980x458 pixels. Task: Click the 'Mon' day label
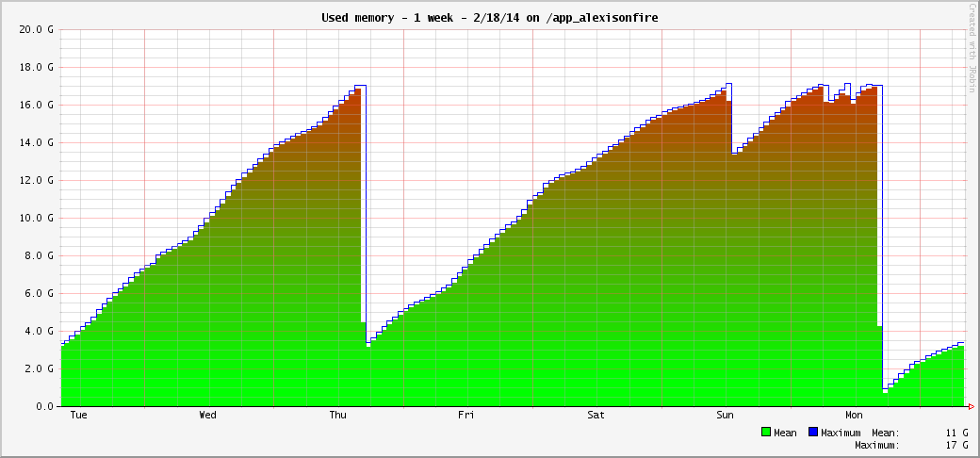point(854,415)
